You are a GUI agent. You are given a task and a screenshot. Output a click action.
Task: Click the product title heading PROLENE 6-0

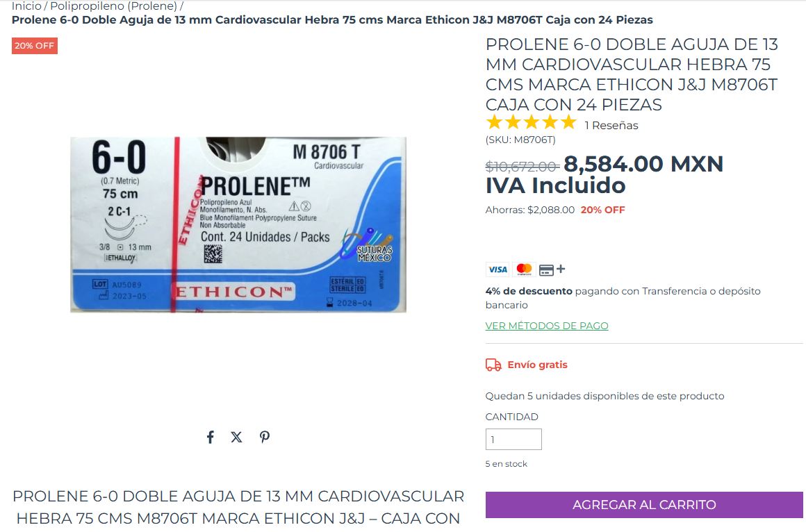tap(632, 74)
